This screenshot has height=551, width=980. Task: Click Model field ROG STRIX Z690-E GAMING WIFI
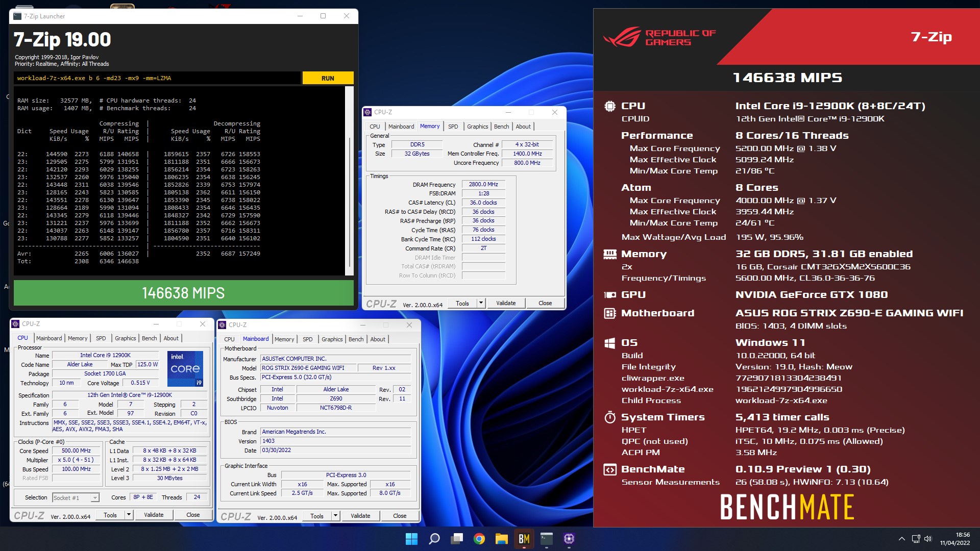pos(308,368)
